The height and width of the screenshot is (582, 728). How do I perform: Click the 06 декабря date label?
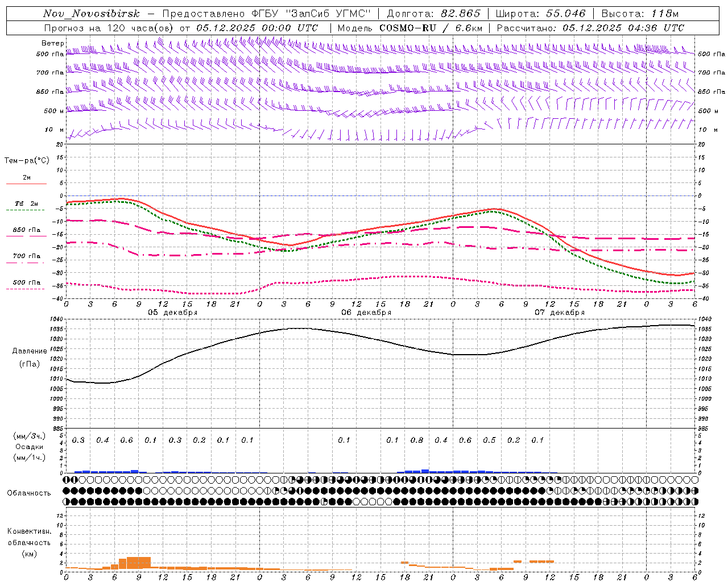pos(366,313)
